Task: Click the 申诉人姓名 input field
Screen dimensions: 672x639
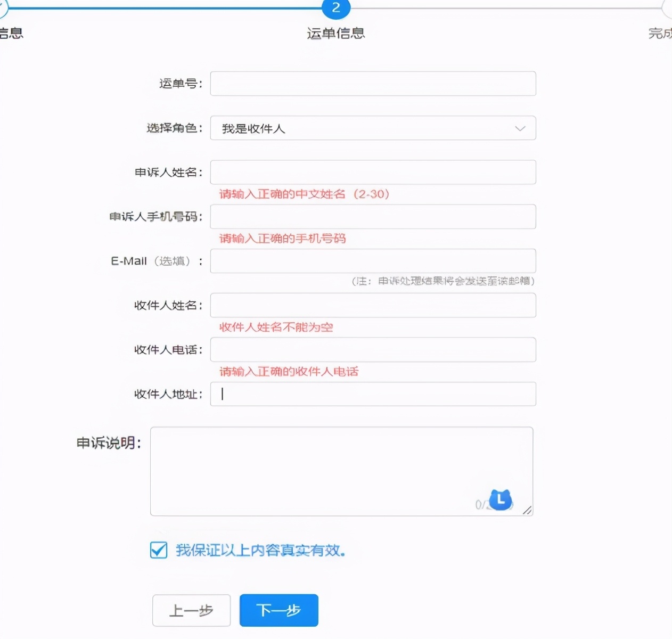Action: [373, 172]
